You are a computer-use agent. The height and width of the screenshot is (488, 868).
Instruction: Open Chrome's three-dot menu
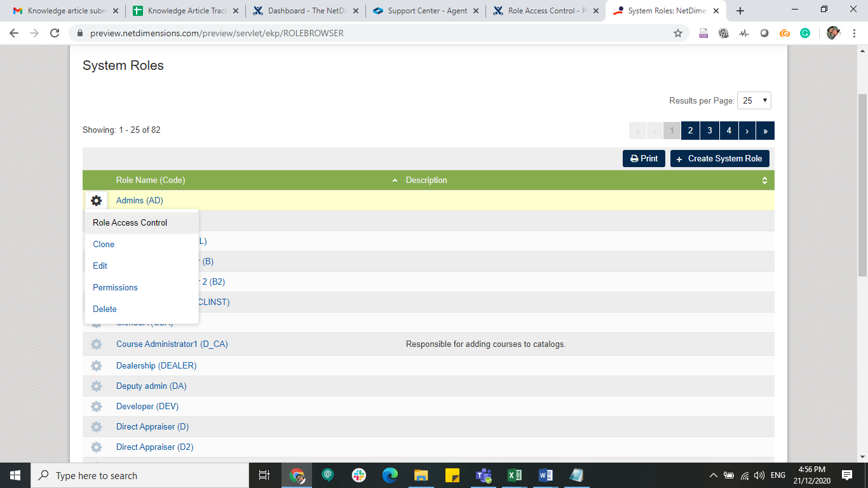(853, 33)
